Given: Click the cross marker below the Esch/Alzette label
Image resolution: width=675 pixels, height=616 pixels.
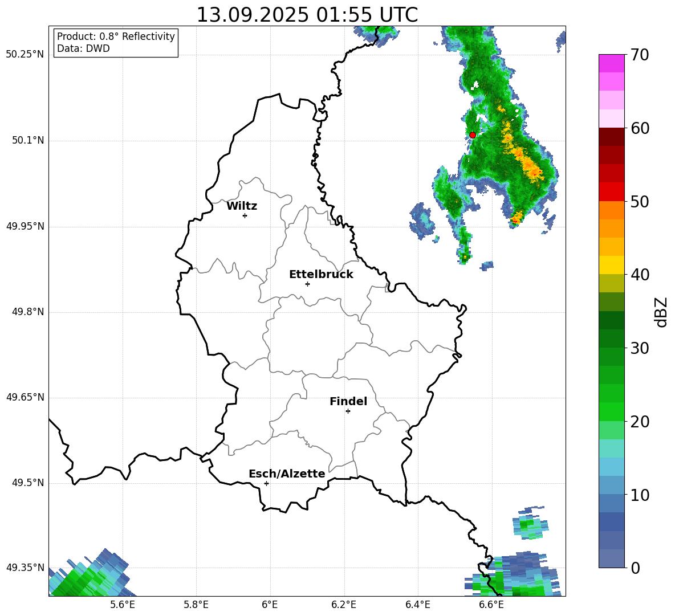Looking at the screenshot, I should click(x=266, y=483).
